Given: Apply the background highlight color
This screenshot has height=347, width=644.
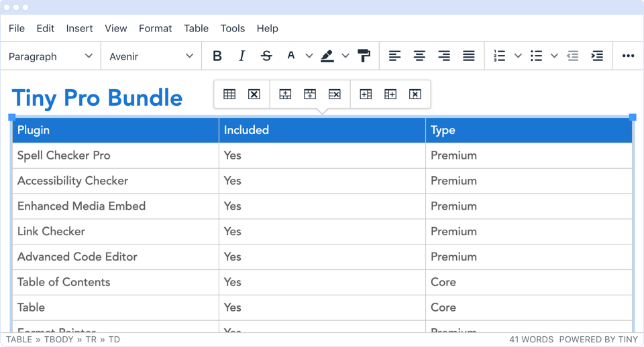Looking at the screenshot, I should (327, 56).
